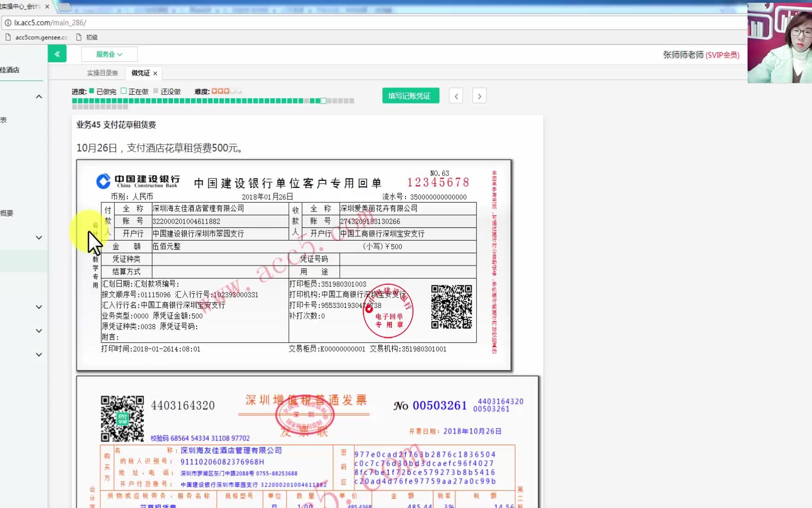This screenshot has height=508, width=812.
Task: Click the white in-progress square in the progress bar
Action: [323, 100]
